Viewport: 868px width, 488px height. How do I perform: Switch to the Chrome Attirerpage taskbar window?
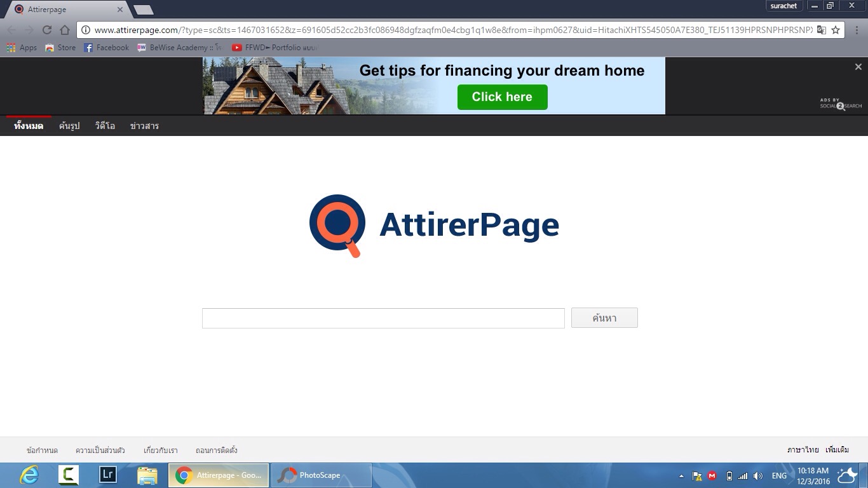(x=219, y=475)
